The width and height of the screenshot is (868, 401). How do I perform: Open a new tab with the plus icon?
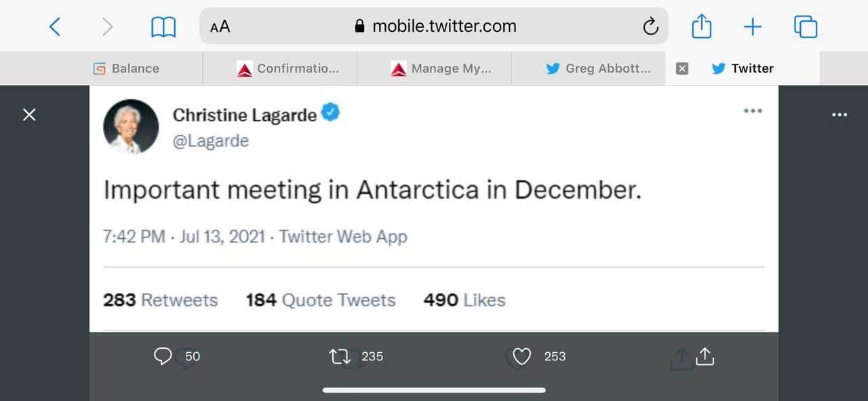pyautogui.click(x=752, y=26)
